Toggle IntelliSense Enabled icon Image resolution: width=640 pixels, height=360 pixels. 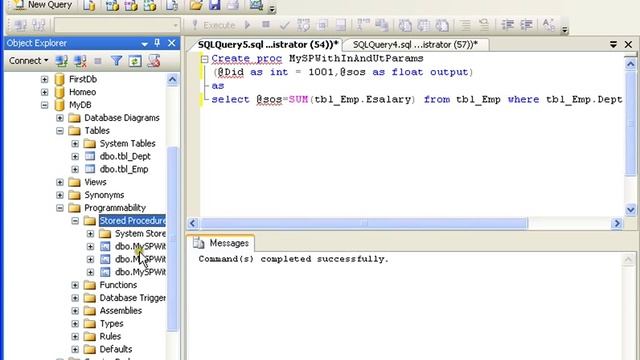[341, 25]
